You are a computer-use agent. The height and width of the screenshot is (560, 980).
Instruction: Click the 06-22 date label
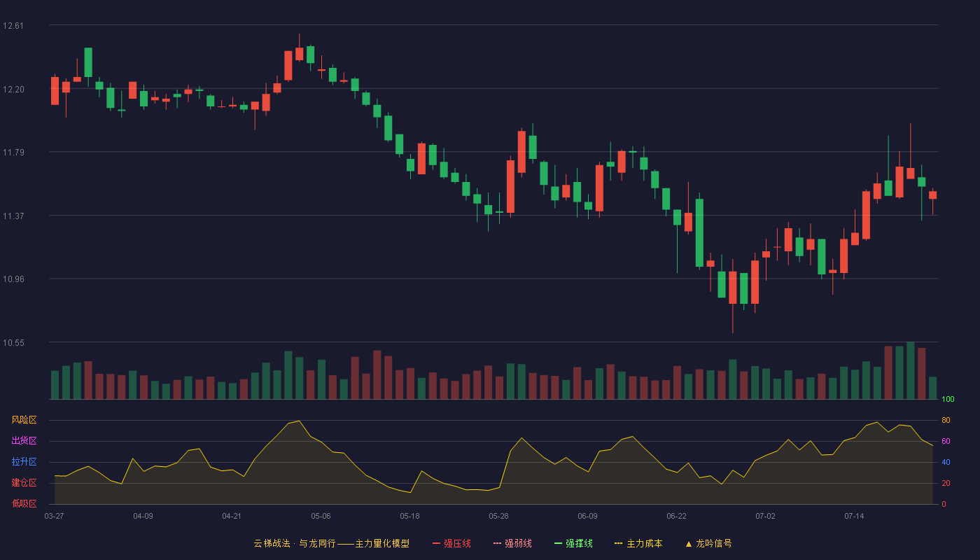tap(676, 516)
